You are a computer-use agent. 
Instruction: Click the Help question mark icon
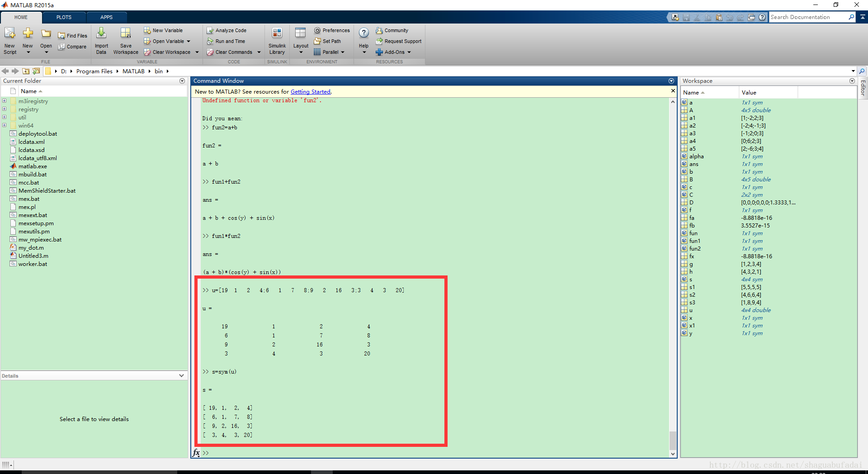pos(364,33)
